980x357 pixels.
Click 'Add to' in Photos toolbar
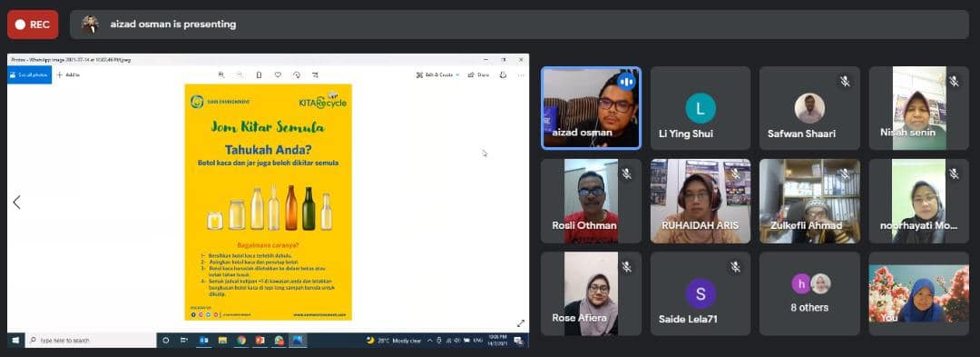[x=69, y=75]
